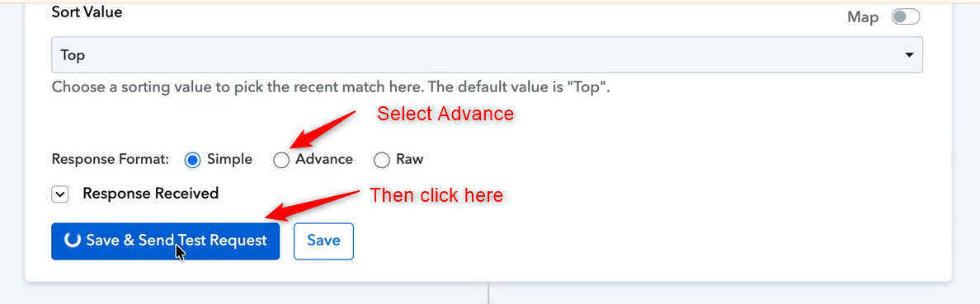980x304 pixels.
Task: Click the loading spinner icon on blue button
Action: point(73,241)
